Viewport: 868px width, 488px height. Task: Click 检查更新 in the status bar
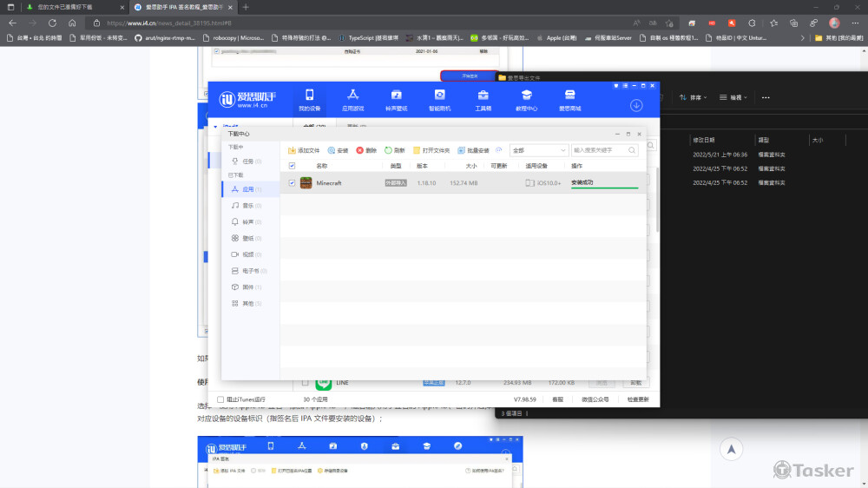click(637, 399)
